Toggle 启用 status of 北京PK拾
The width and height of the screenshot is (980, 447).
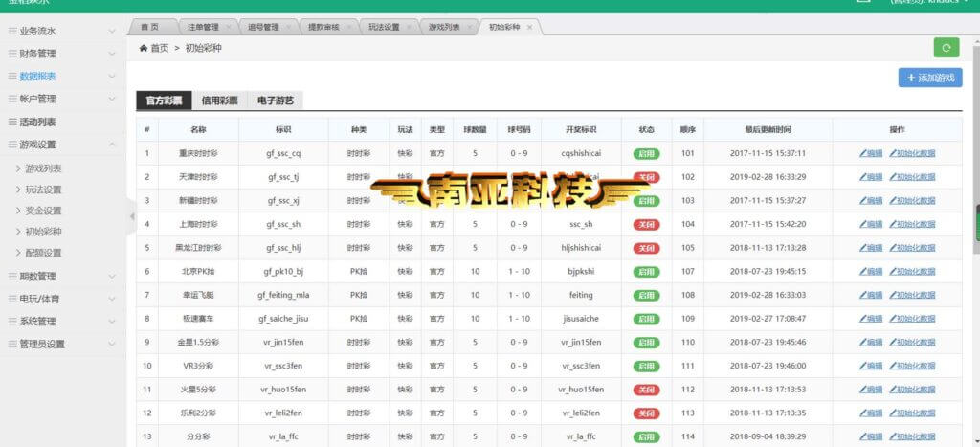(646, 272)
